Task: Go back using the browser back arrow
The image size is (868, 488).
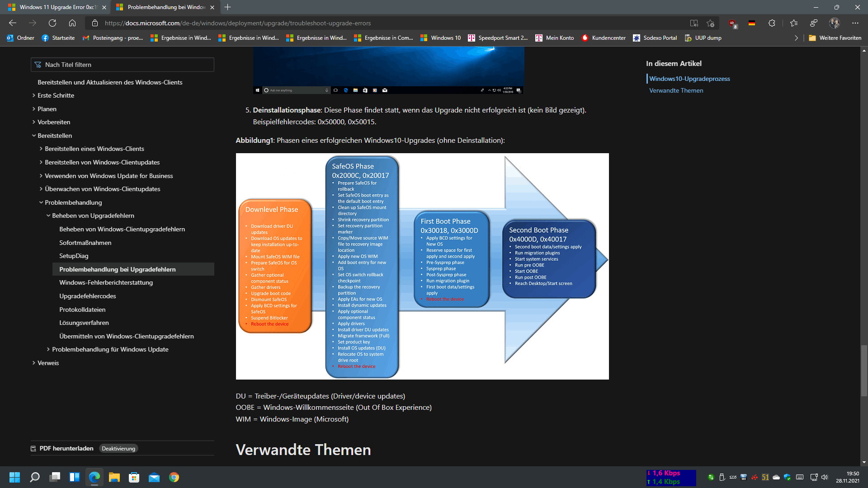Action: tap(13, 23)
